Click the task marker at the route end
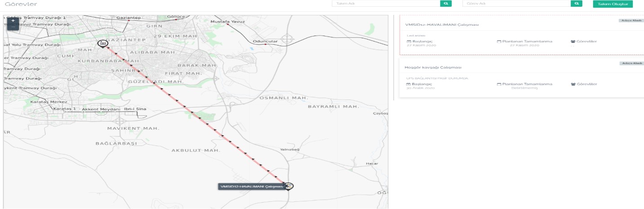 tap(289, 186)
